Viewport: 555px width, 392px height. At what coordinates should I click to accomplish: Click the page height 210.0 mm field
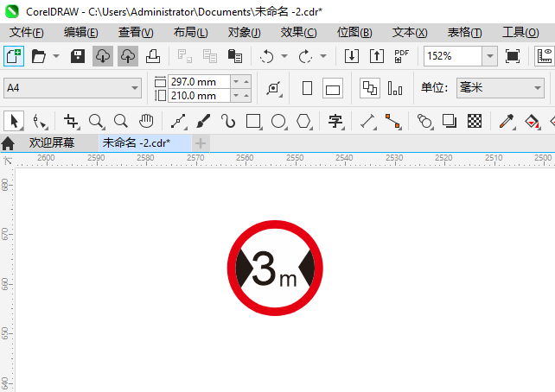point(199,96)
